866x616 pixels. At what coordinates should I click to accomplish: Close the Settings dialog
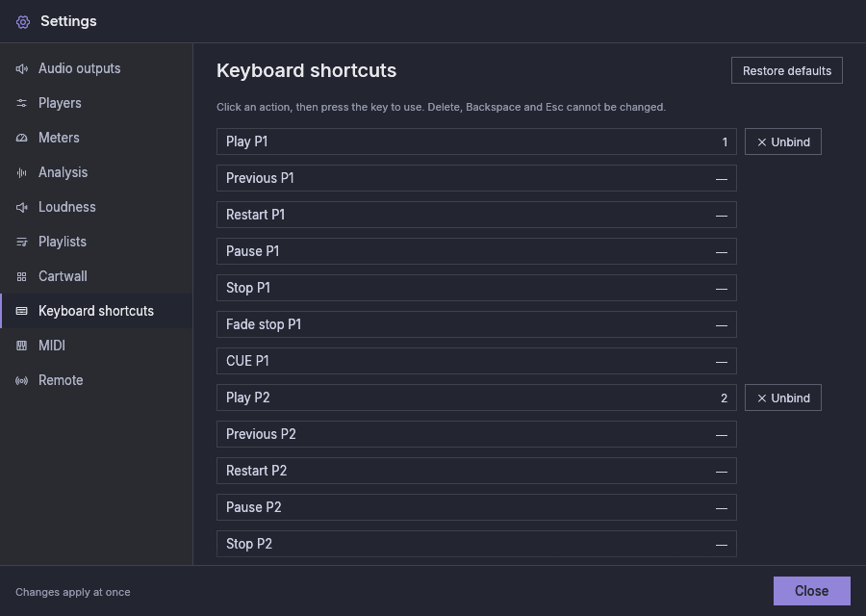811,591
